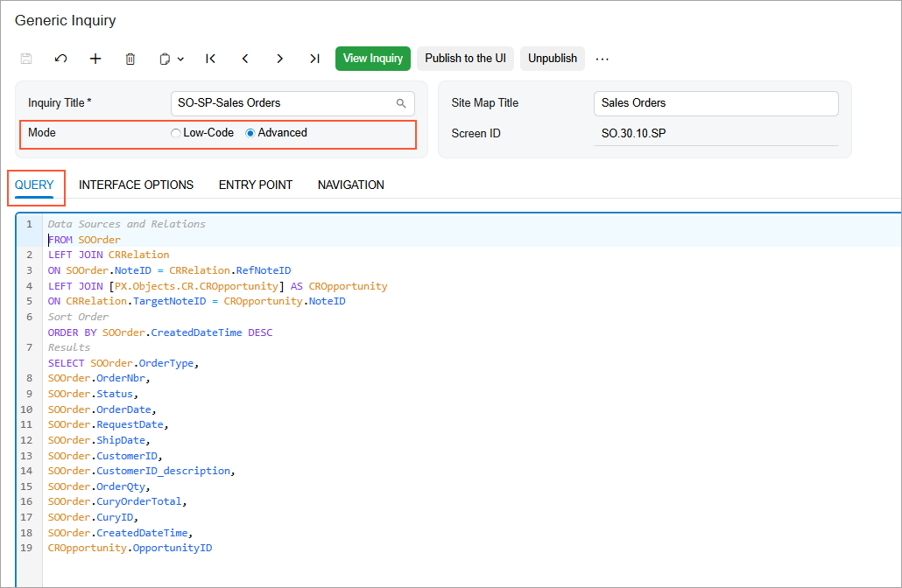Image resolution: width=902 pixels, height=588 pixels.
Task: Click Publish to the UI button
Action: coord(465,59)
